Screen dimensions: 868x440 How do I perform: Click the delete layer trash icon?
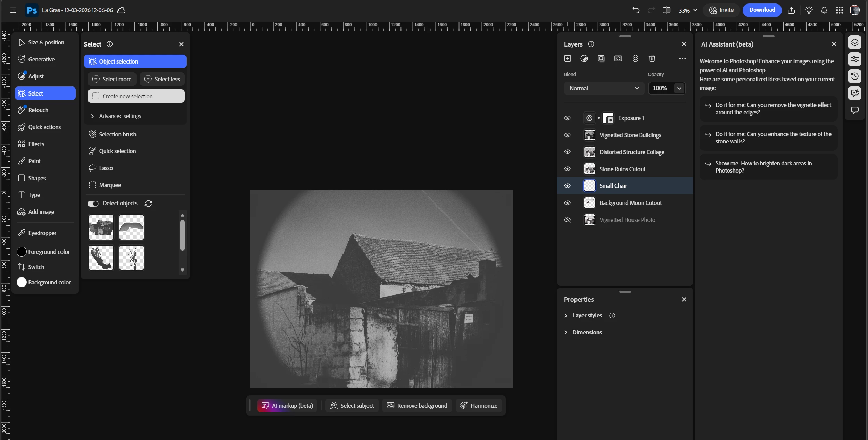pos(652,58)
